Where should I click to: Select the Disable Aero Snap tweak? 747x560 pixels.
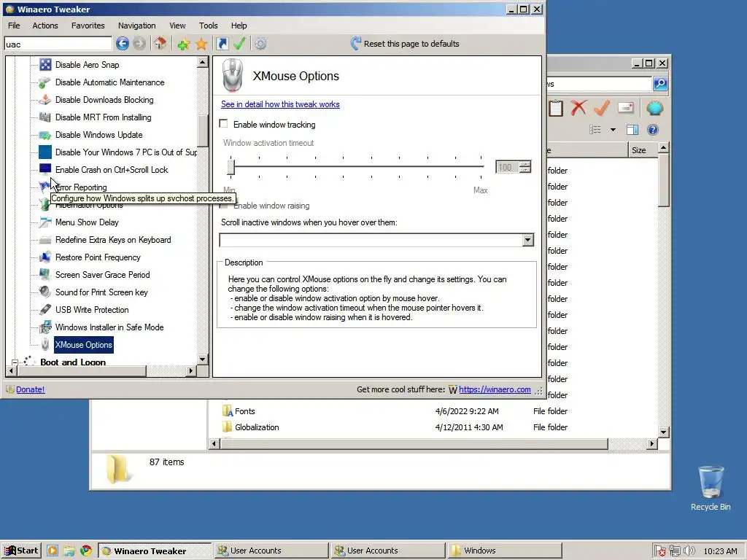(87, 65)
